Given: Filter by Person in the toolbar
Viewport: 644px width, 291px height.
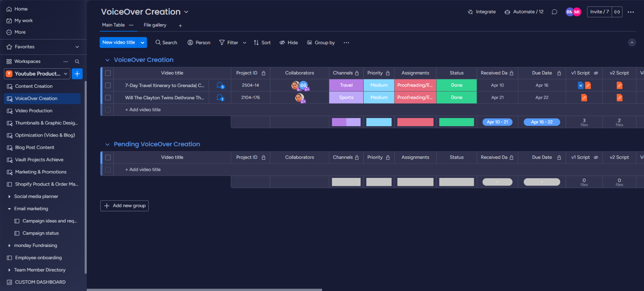Looking at the screenshot, I should [199, 43].
